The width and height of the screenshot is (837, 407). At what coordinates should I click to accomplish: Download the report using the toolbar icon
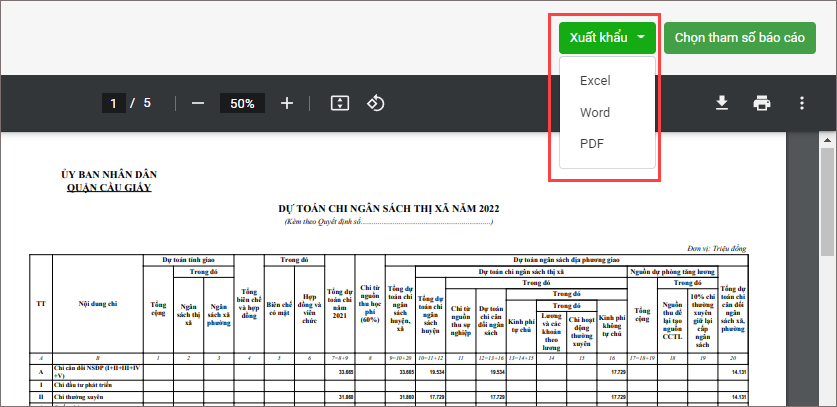tap(721, 103)
